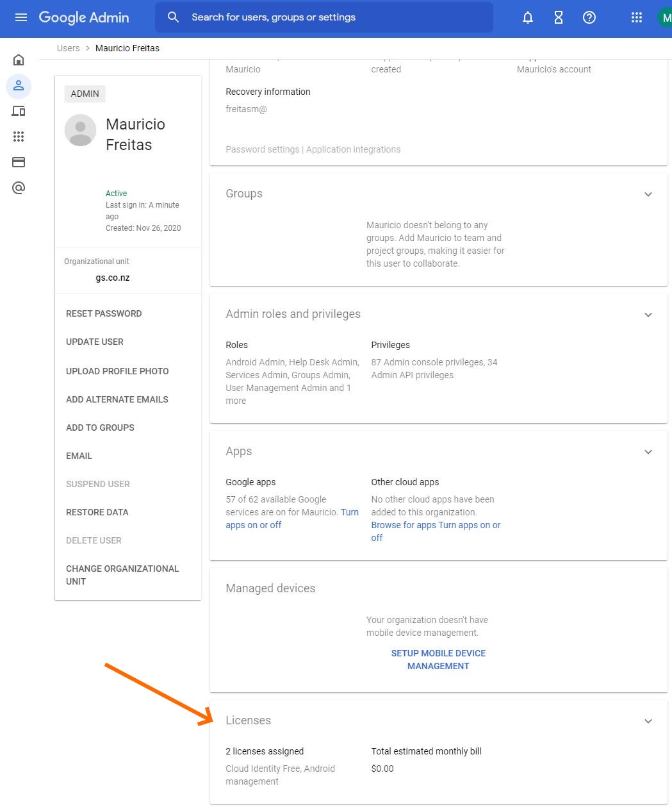
Task: Open the account avatar menu
Action: point(665,17)
